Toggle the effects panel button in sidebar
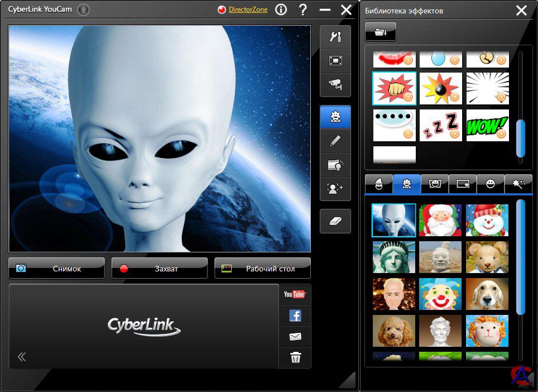 (335, 117)
